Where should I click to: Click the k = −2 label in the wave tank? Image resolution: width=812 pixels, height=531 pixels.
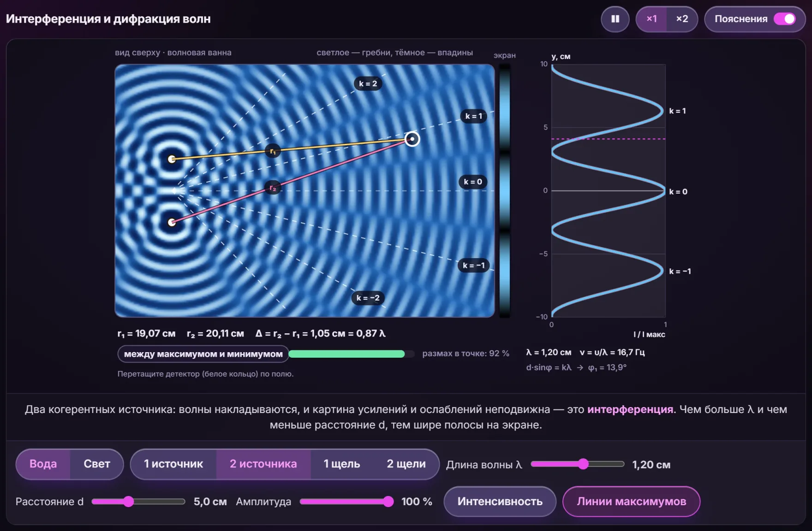[368, 298]
